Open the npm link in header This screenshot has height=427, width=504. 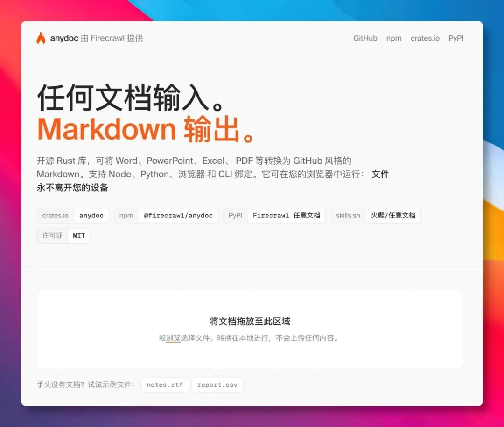tap(394, 38)
